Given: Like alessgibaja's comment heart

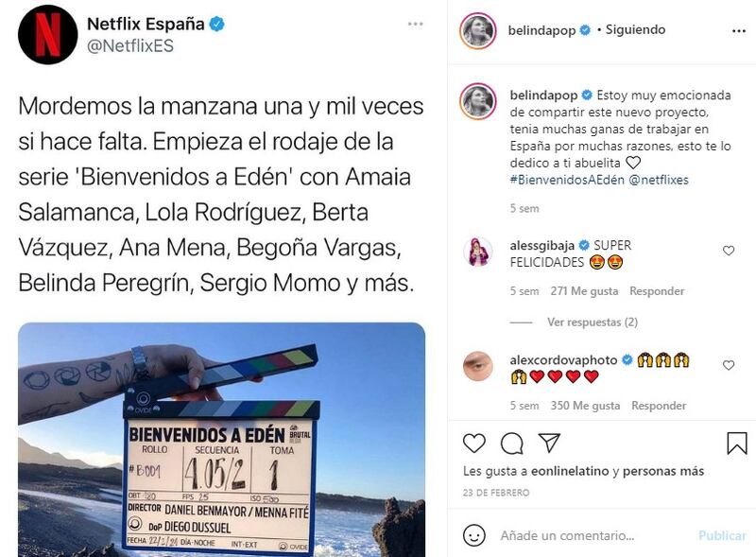Looking at the screenshot, I should pyautogui.click(x=729, y=251).
